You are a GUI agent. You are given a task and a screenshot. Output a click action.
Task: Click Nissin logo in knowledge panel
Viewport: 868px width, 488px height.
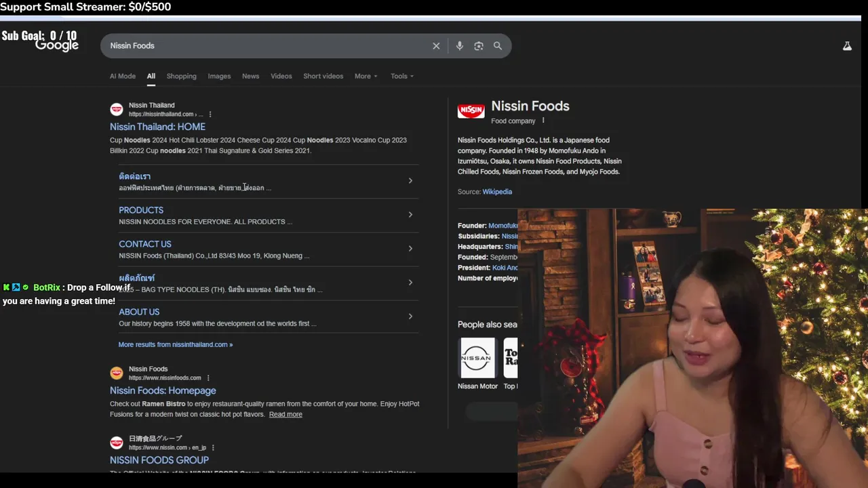click(x=471, y=110)
